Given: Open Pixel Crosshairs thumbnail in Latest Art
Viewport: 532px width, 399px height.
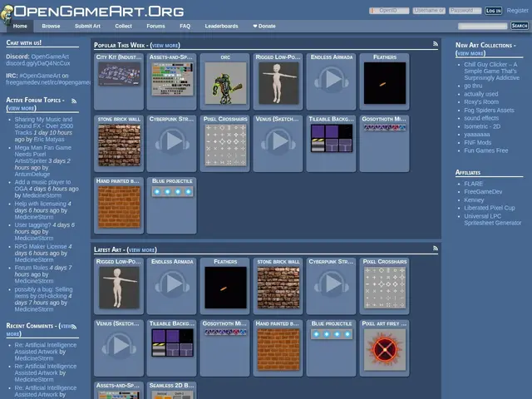Looking at the screenshot, I should point(385,288).
